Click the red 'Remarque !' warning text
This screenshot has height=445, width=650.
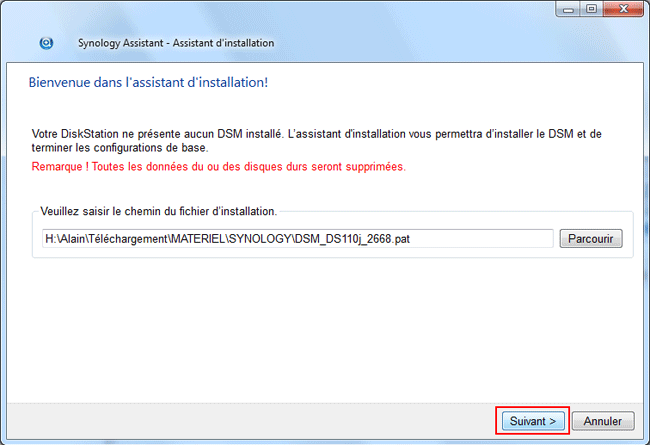[59, 166]
